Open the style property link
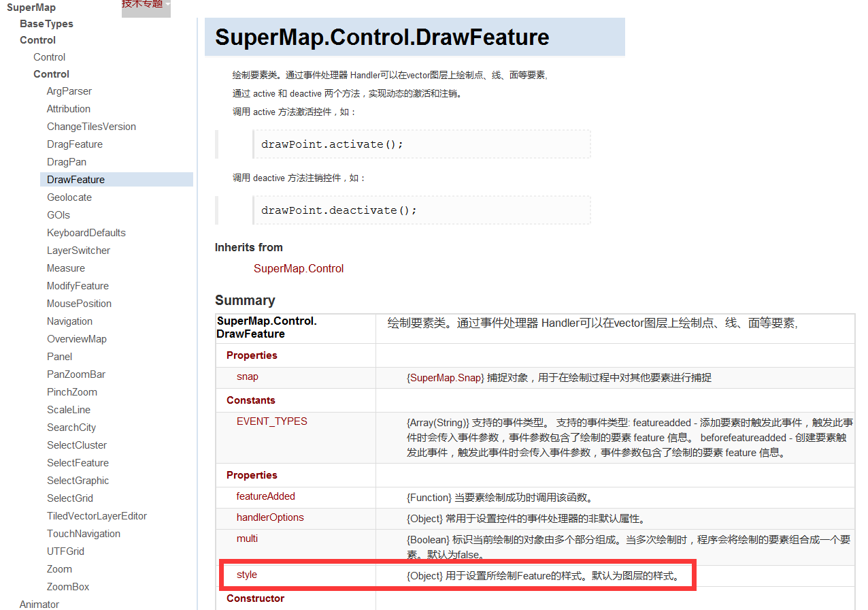Image resolution: width=868 pixels, height=610 pixels. click(247, 575)
